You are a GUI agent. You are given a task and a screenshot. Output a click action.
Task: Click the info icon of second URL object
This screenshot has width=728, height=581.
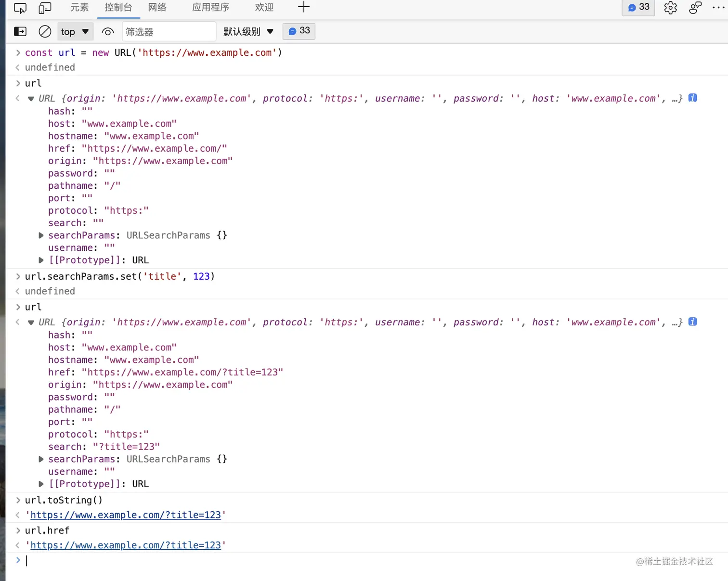coord(692,322)
